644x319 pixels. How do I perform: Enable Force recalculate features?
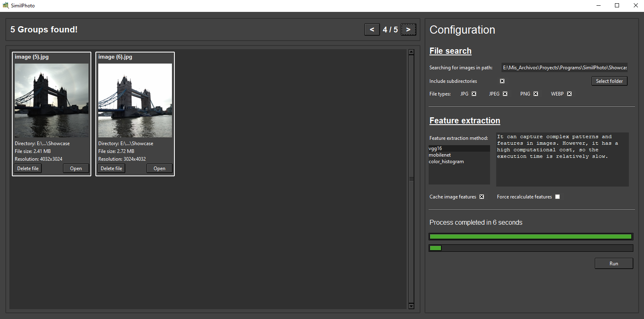[x=557, y=197]
